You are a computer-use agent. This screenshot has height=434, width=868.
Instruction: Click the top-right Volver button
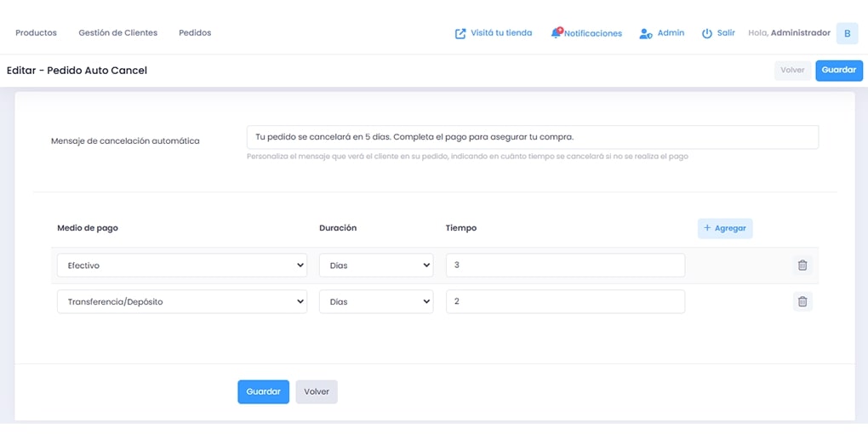[792, 70]
